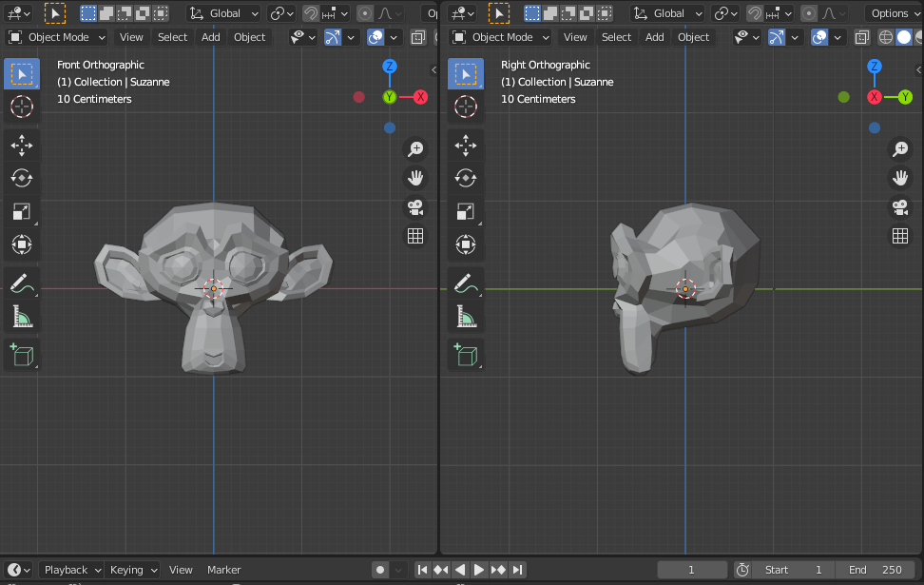This screenshot has width=924, height=585.
Task: Click zoom magnifier in Front Orthographic view
Action: [x=415, y=148]
